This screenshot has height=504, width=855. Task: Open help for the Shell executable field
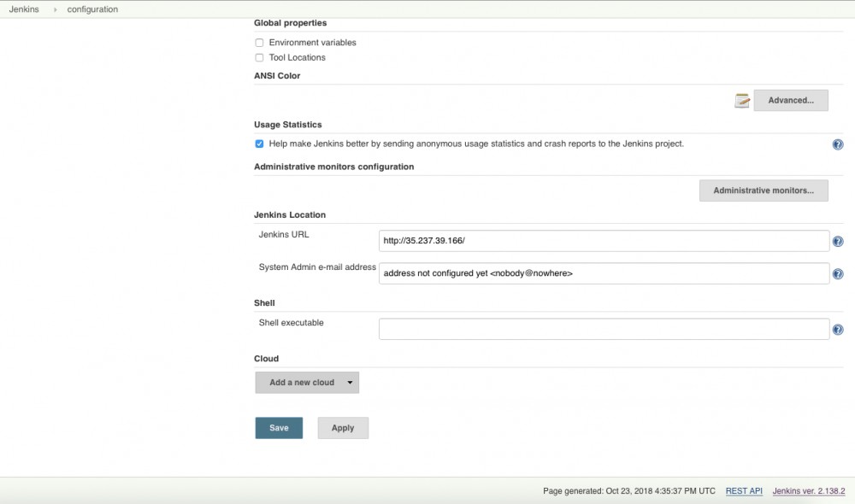tap(838, 329)
